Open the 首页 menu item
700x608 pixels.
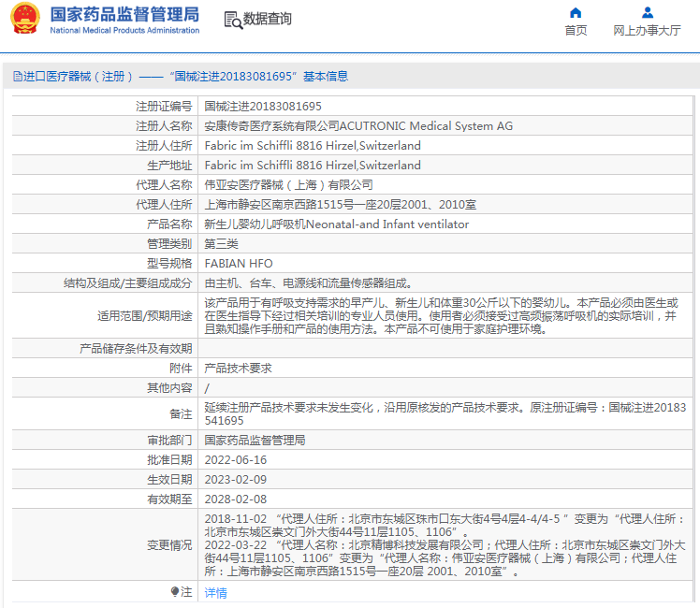576,30
